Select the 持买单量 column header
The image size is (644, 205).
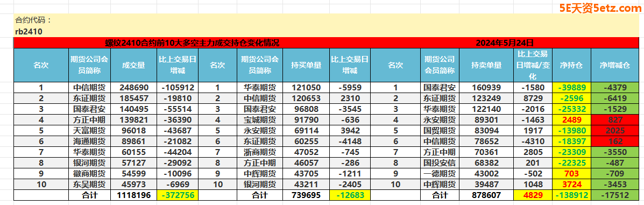coord(306,65)
